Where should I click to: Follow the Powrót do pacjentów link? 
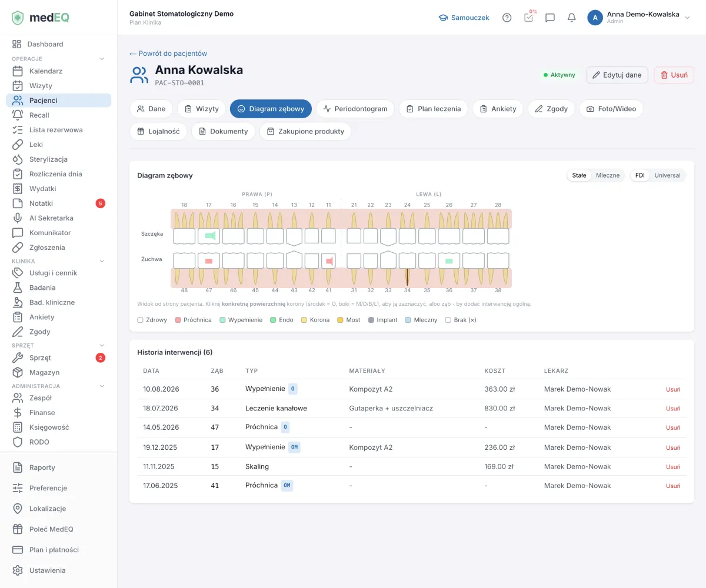click(168, 54)
